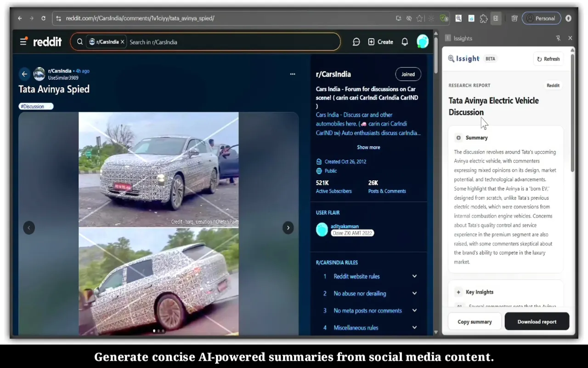Click the browser address bar URL

point(140,18)
